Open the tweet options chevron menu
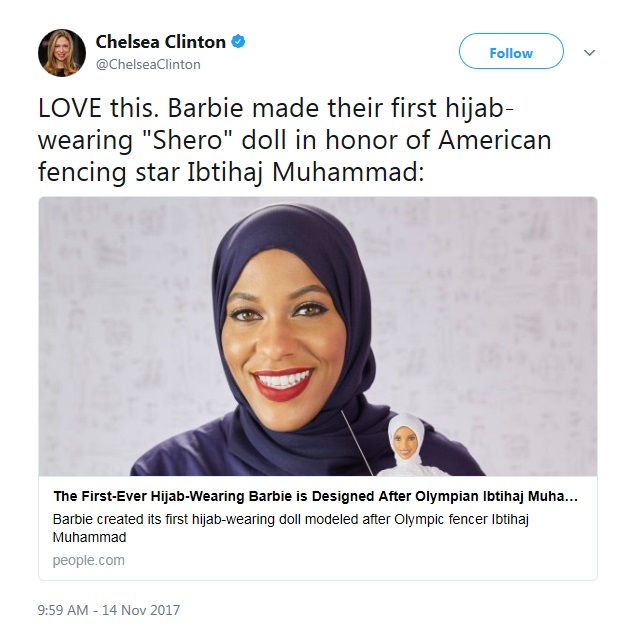Viewport: 631px width, 627px height. [x=589, y=53]
